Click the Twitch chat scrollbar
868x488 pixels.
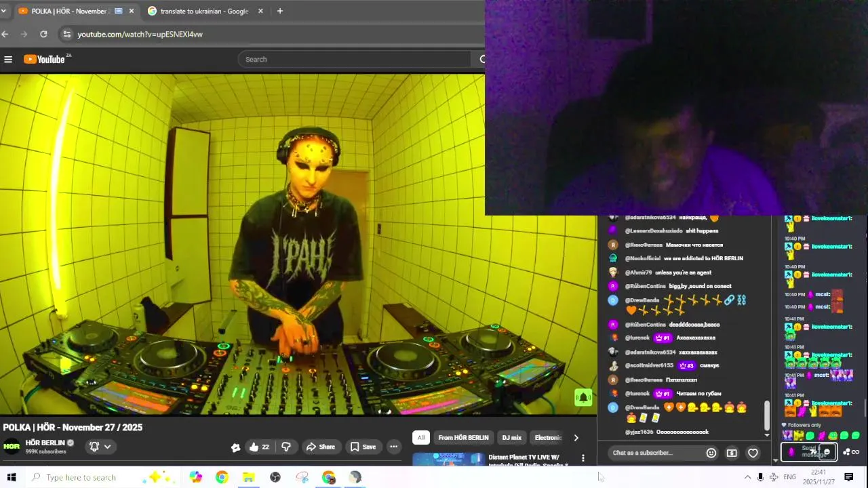point(866,407)
